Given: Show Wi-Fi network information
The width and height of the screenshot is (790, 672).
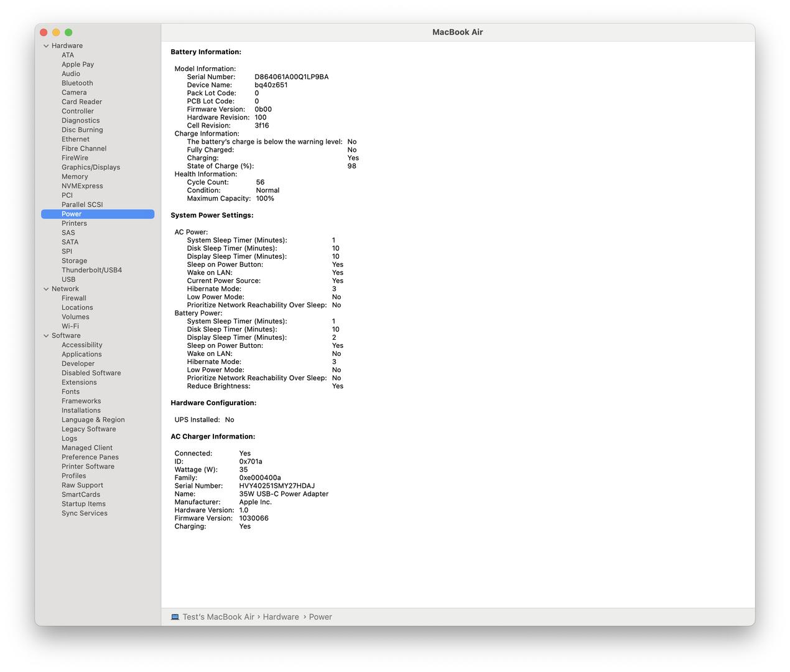Looking at the screenshot, I should [70, 327].
